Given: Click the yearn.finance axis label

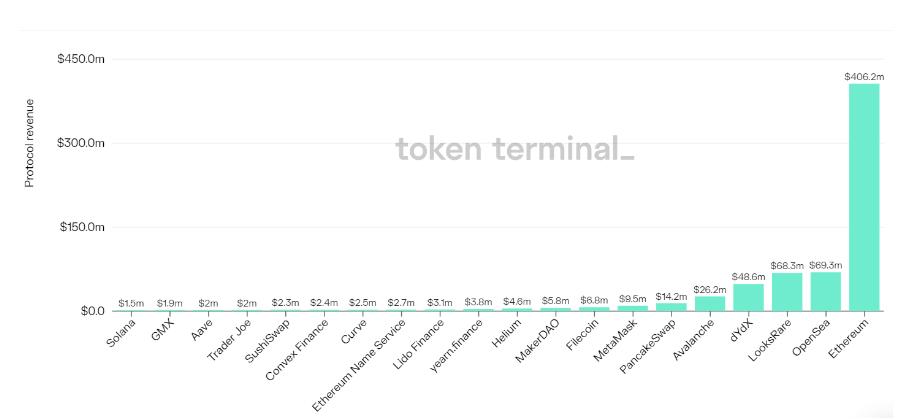Looking at the screenshot, I should tap(456, 345).
